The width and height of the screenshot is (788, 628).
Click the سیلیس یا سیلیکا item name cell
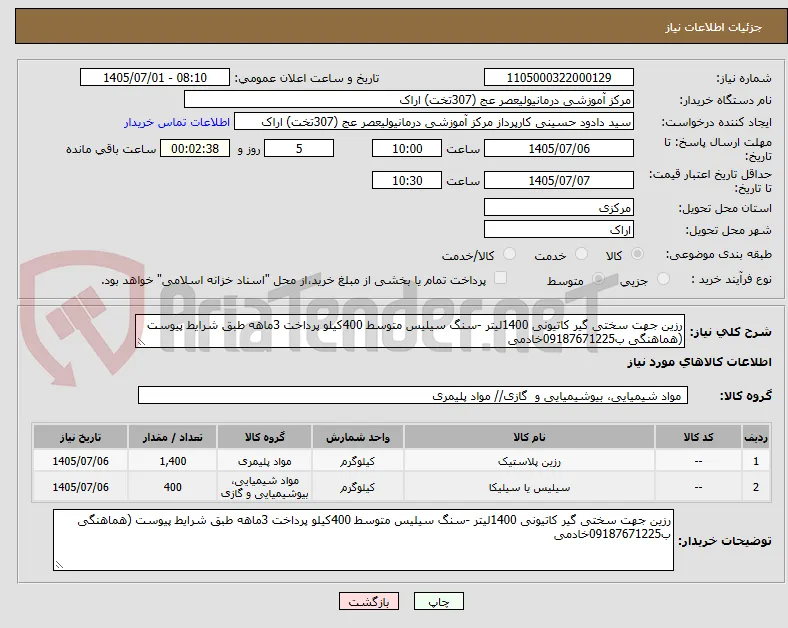point(529,487)
